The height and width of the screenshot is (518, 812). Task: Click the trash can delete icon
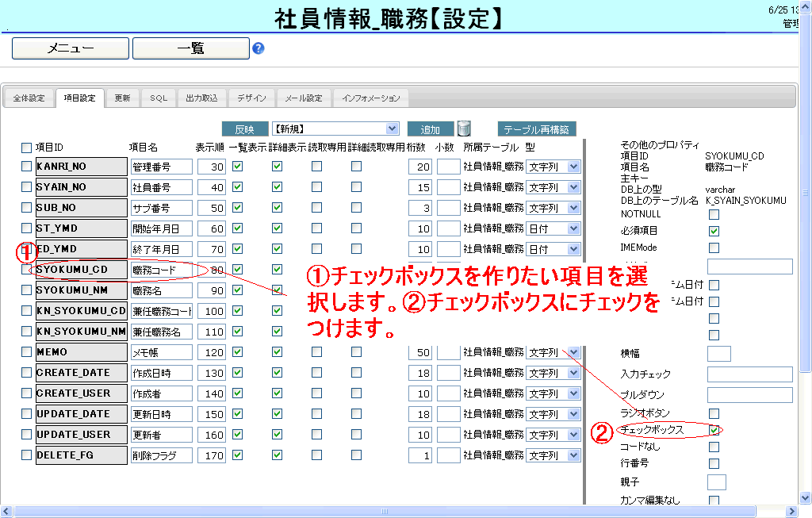pyautogui.click(x=465, y=129)
